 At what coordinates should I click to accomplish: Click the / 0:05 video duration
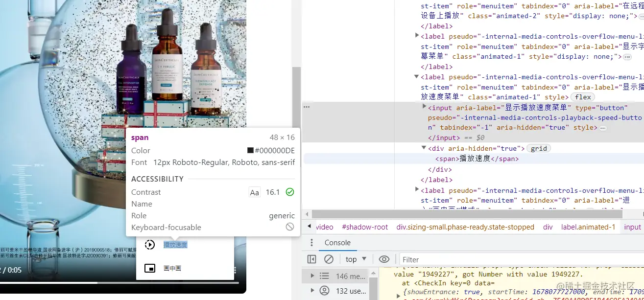click(x=13, y=270)
